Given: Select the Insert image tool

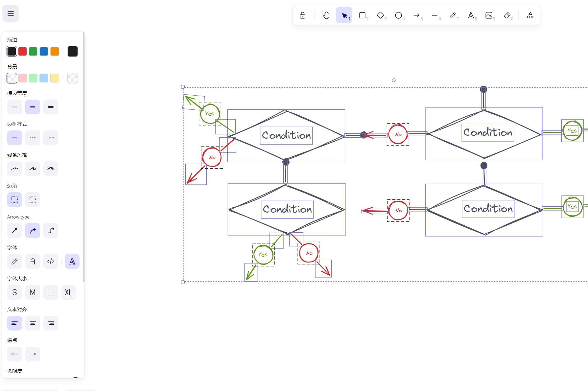Looking at the screenshot, I should [x=489, y=15].
